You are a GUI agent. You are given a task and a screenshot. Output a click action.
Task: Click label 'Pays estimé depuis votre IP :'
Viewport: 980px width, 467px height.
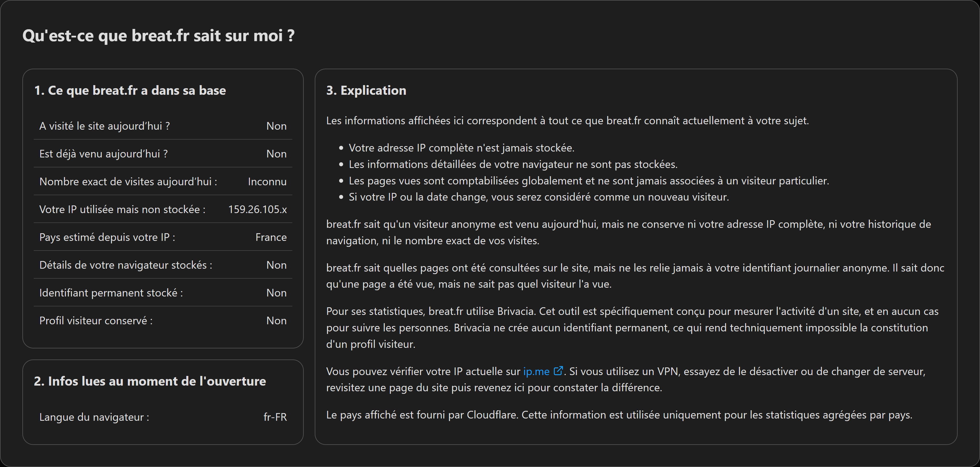[107, 237]
